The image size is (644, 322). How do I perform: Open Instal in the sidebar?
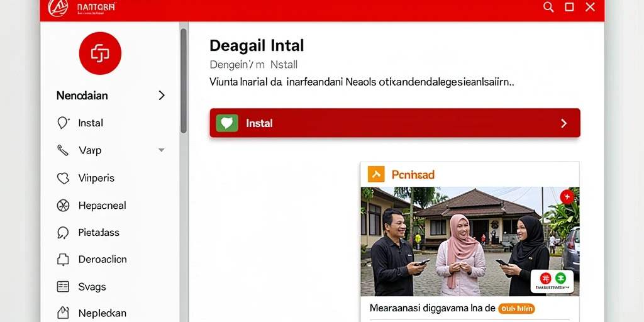[91, 123]
